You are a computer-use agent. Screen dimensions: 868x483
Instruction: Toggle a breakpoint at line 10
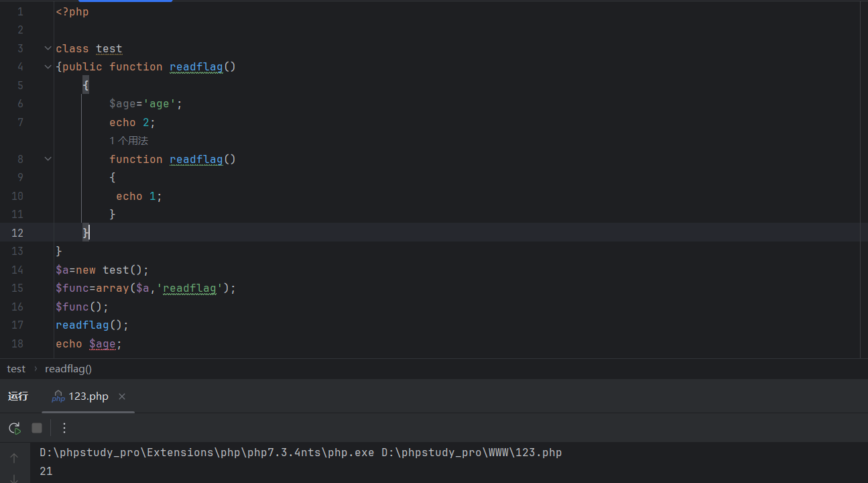pos(17,196)
